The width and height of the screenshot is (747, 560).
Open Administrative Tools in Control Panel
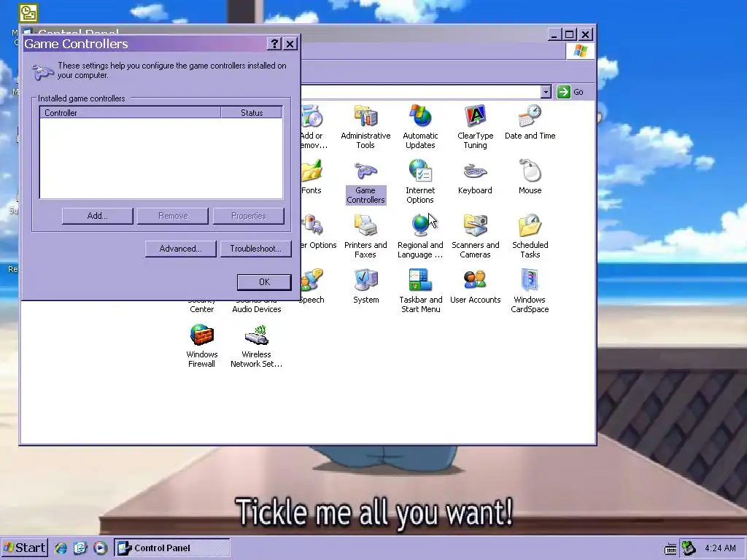pyautogui.click(x=365, y=127)
